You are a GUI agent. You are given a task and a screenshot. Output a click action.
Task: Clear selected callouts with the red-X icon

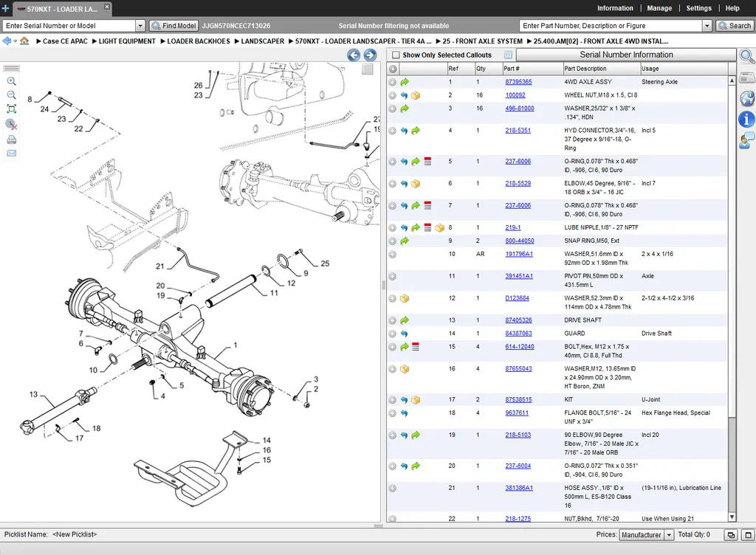click(x=12, y=124)
